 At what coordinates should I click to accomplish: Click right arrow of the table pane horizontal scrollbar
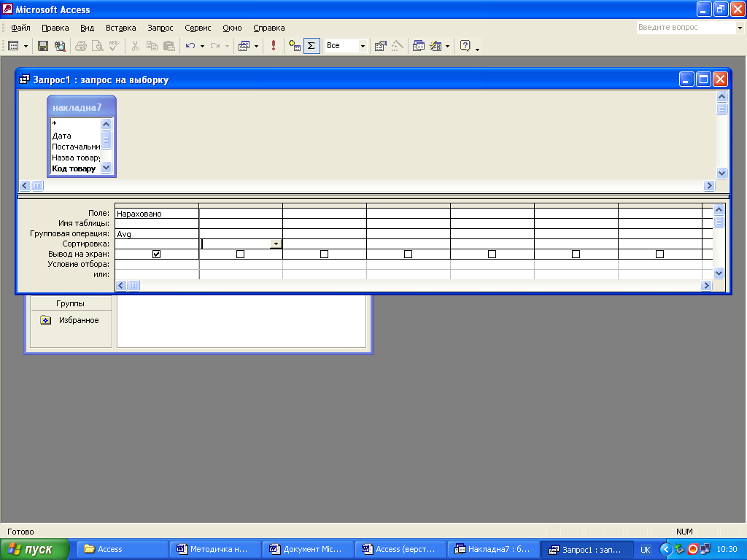pyautogui.click(x=709, y=186)
